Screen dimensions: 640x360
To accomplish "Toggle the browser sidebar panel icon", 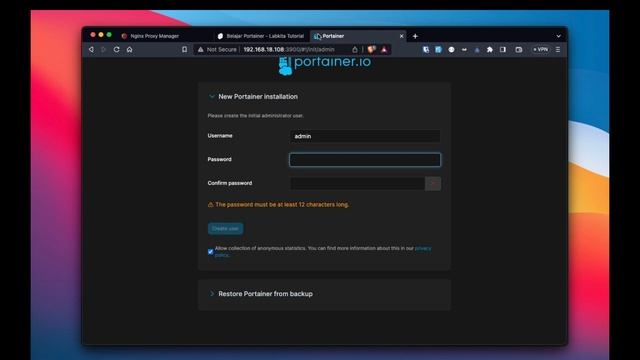I will (503, 49).
